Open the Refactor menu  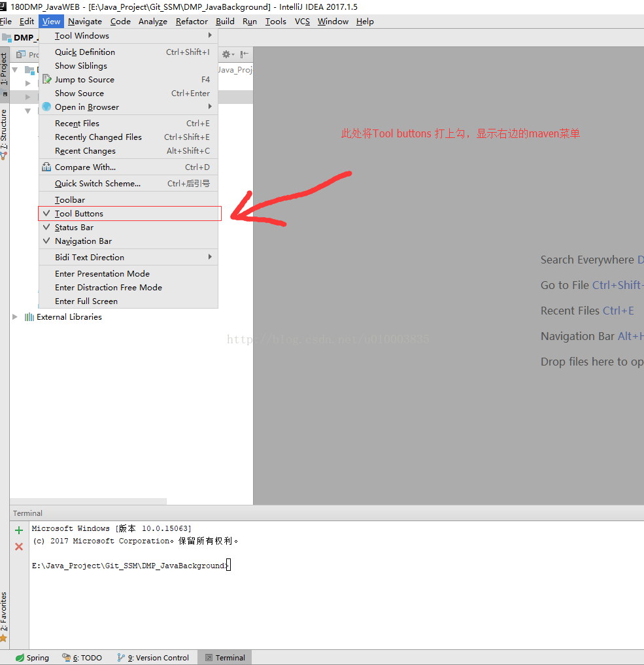[192, 21]
